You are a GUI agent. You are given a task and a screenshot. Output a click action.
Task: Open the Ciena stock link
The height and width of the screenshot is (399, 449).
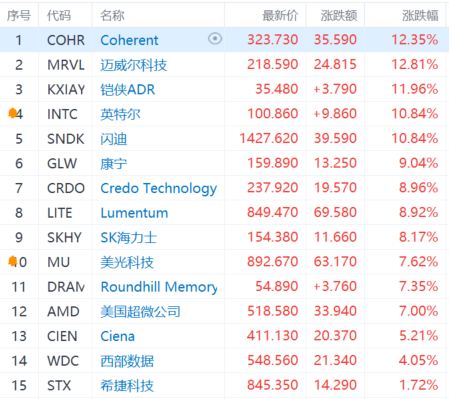click(118, 336)
